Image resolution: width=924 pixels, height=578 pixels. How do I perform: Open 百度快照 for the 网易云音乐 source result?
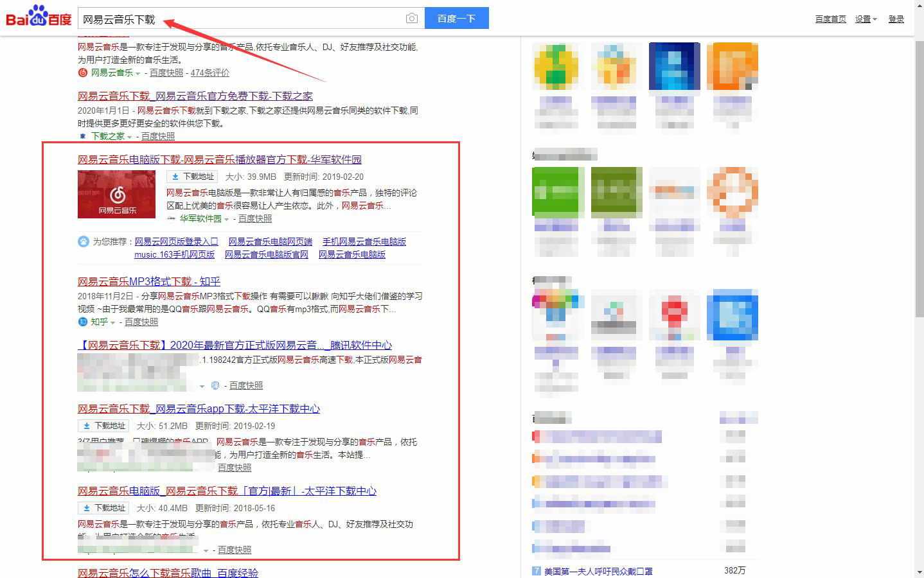tap(166, 73)
